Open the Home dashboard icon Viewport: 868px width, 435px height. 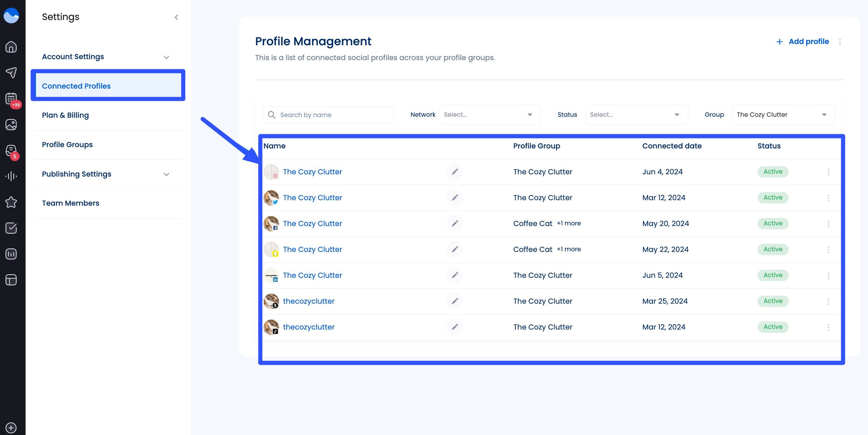click(11, 47)
